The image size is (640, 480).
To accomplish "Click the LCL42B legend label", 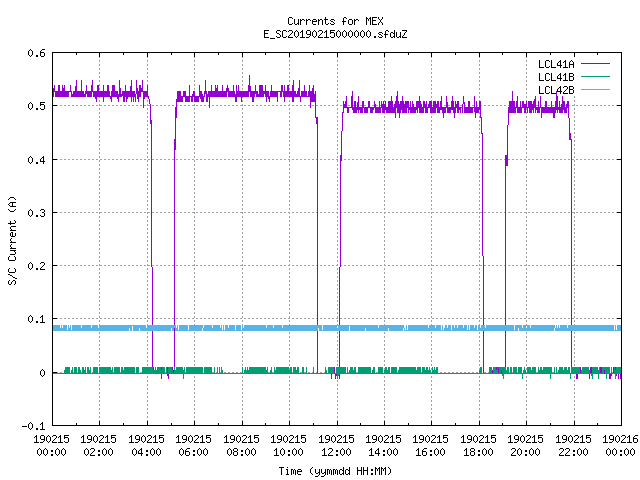I will point(556,90).
